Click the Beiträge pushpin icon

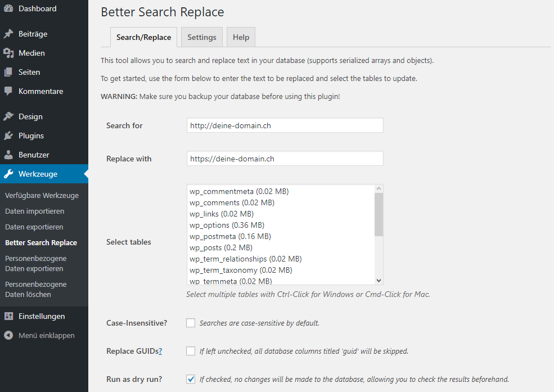coord(8,34)
